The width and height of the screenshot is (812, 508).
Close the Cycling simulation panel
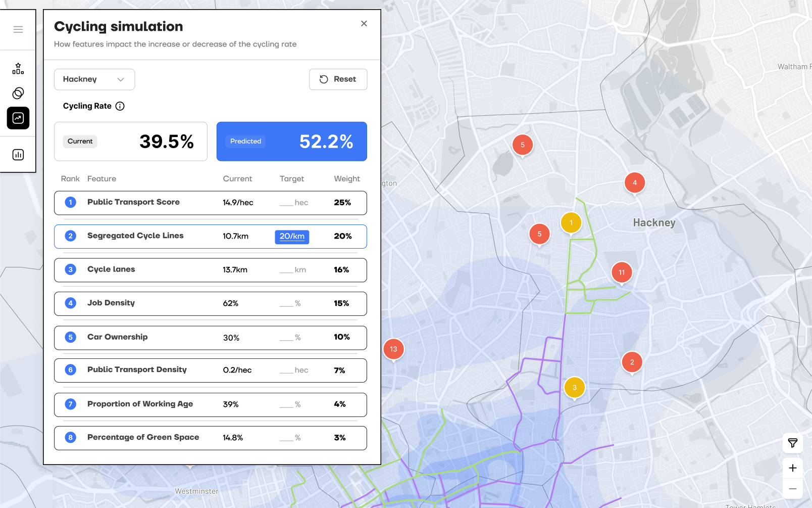(x=364, y=24)
